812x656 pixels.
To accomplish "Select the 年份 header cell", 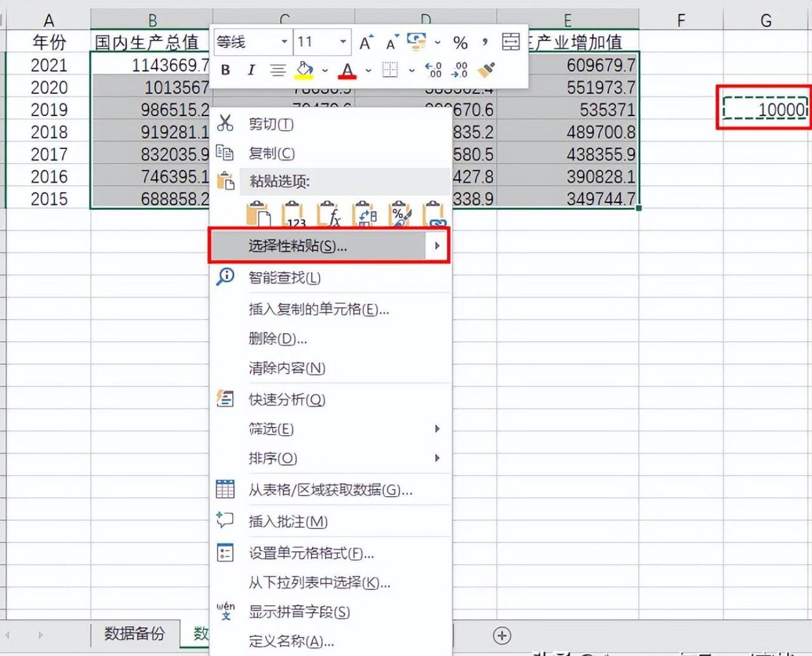I will 49,42.
